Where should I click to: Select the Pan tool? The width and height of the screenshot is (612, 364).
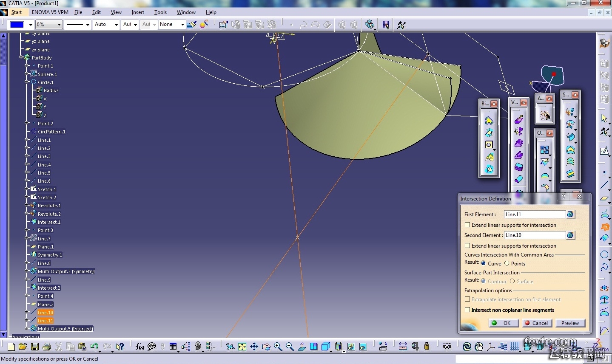[254, 347]
